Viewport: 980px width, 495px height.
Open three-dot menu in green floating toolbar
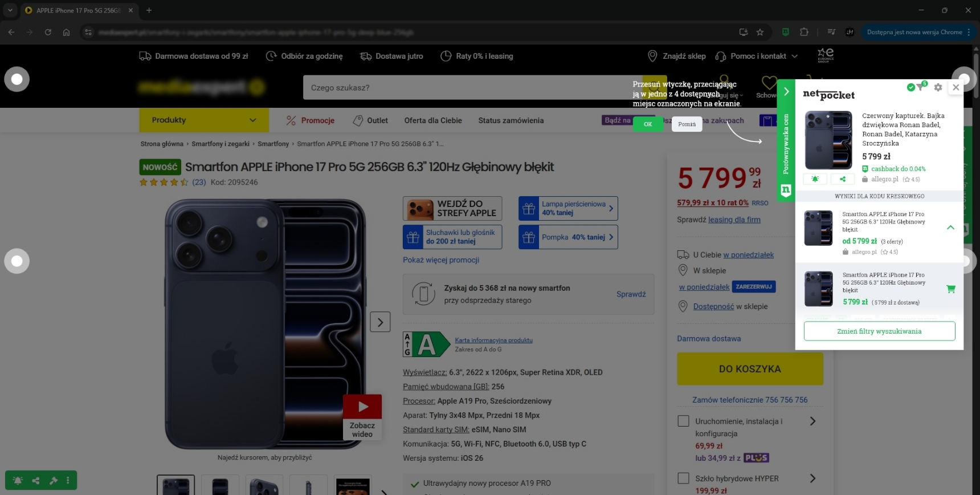point(68,481)
